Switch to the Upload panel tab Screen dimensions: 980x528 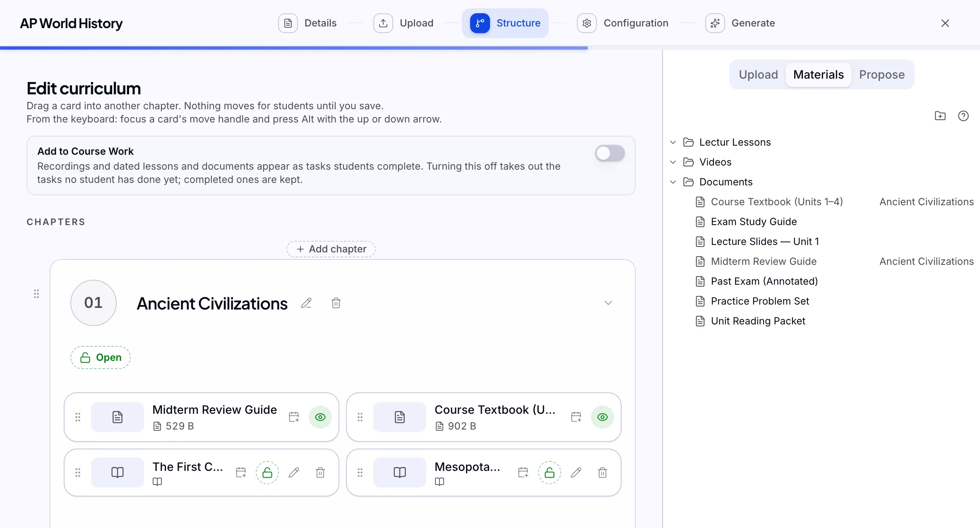pos(758,74)
